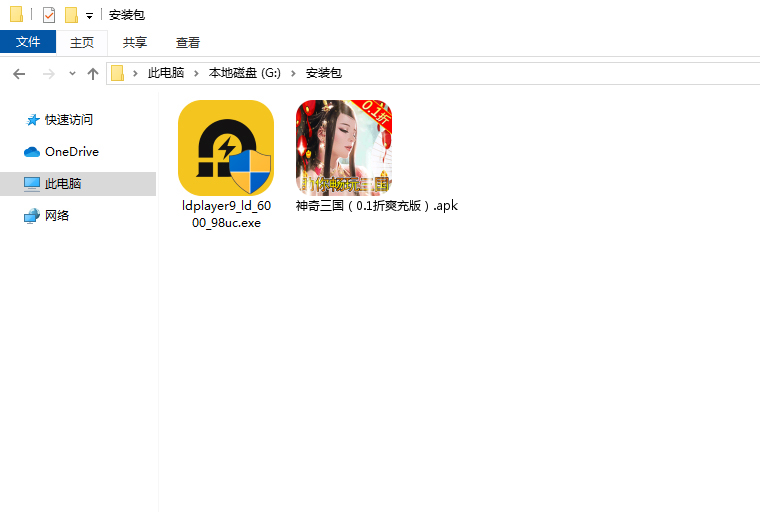Expand the chevron before 此电脑 in address bar
Viewport: 760px width, 512px height.
click(135, 73)
